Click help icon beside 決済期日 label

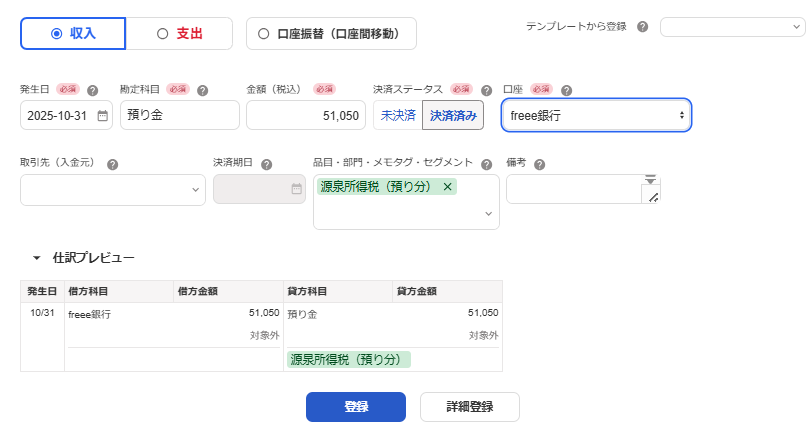coord(267,165)
